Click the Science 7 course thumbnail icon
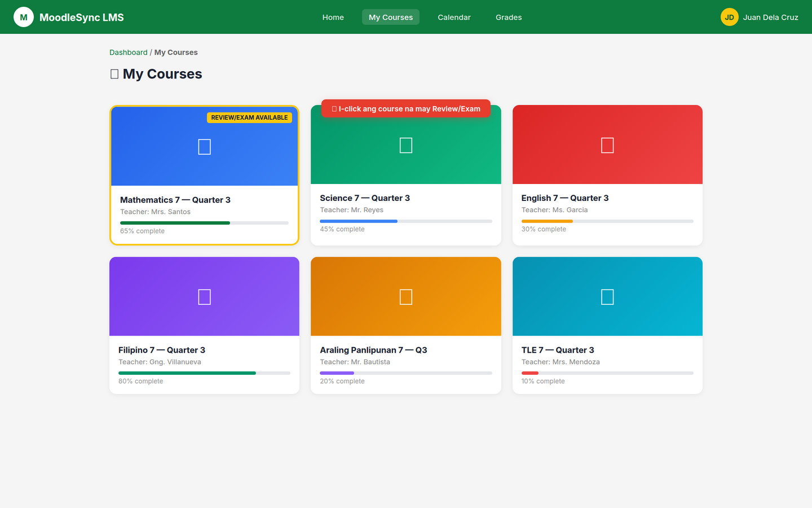 [x=405, y=144]
